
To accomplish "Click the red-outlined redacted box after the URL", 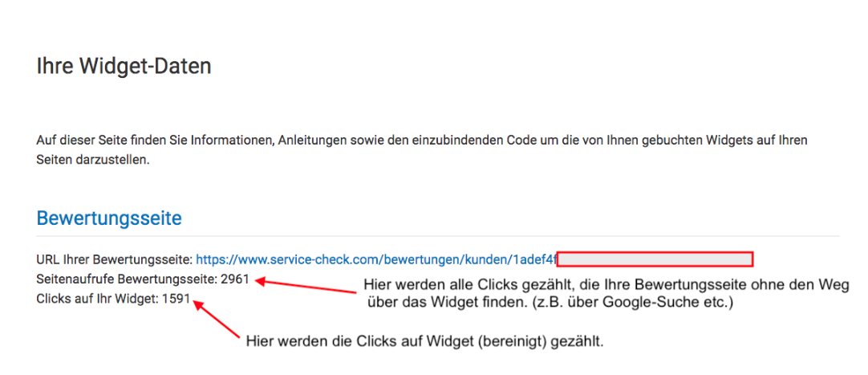I will [x=655, y=259].
